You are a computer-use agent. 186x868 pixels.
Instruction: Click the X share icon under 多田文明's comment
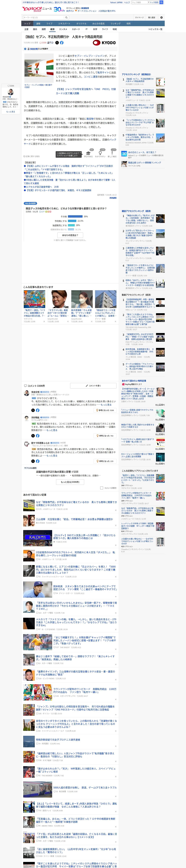[x=33, y=410]
